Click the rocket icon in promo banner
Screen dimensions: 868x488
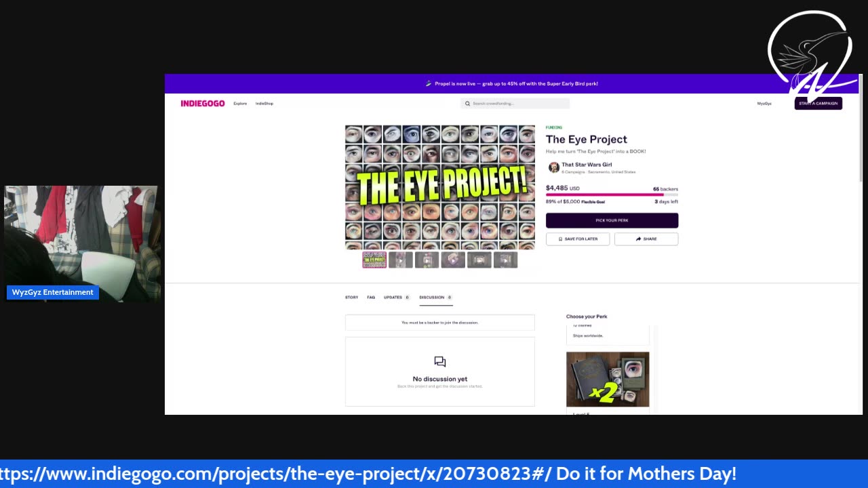[x=429, y=83]
